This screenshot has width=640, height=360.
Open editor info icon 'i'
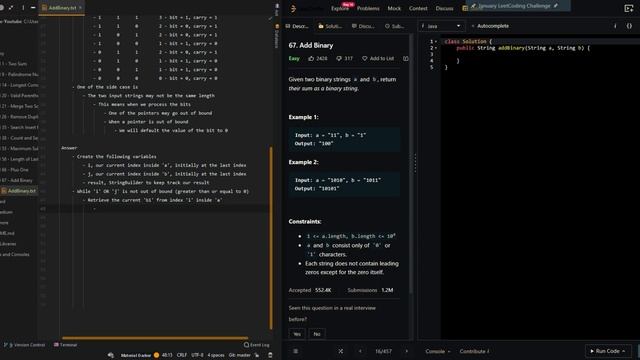coord(615,26)
